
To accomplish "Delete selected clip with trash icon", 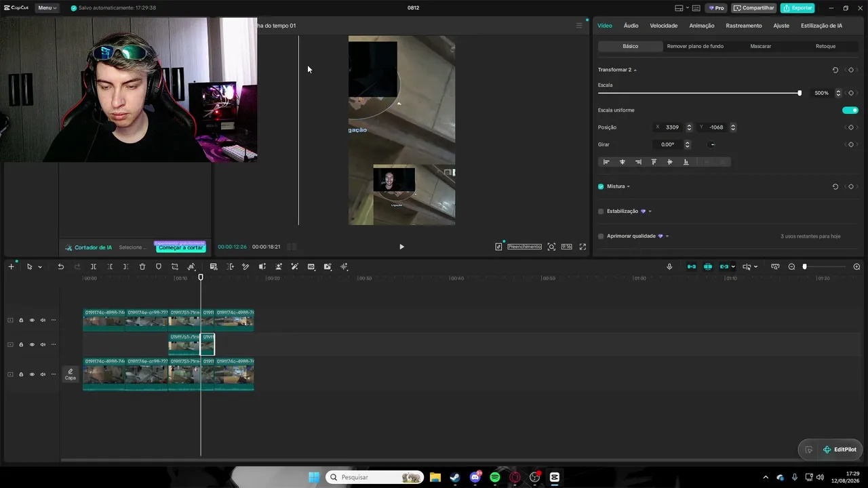I will tap(142, 266).
